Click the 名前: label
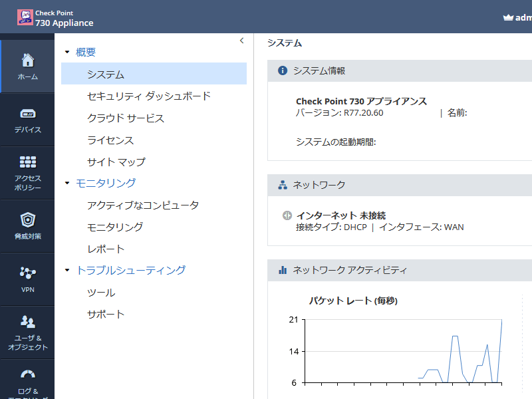This screenshot has width=532, height=399. pos(457,112)
